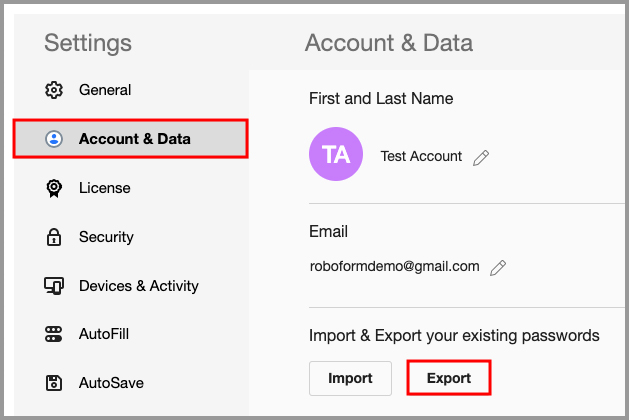Screen dimensions: 629x420
Task: Switch to the Devices & Activity label
Action: click(x=139, y=286)
